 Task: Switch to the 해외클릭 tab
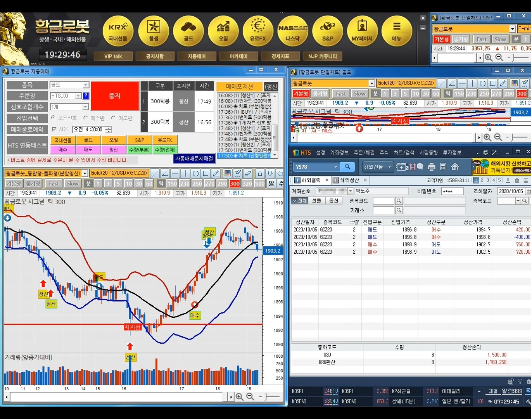click(x=311, y=180)
